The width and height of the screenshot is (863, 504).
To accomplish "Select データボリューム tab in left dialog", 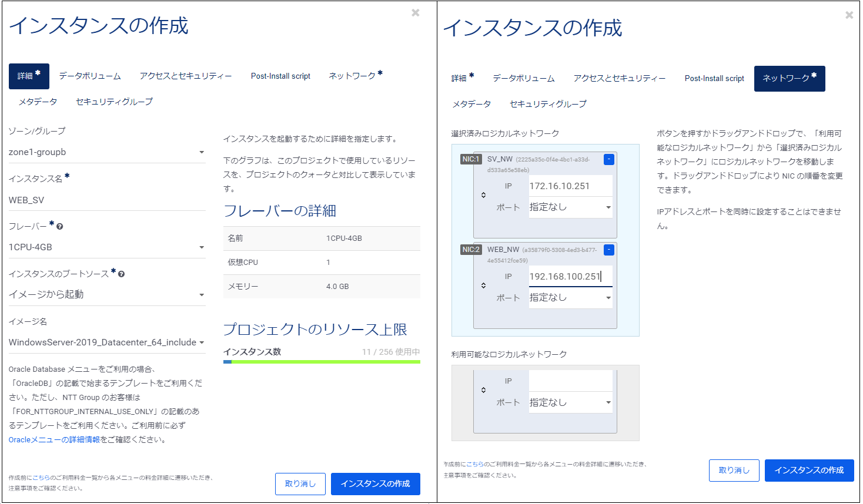I will coord(90,76).
